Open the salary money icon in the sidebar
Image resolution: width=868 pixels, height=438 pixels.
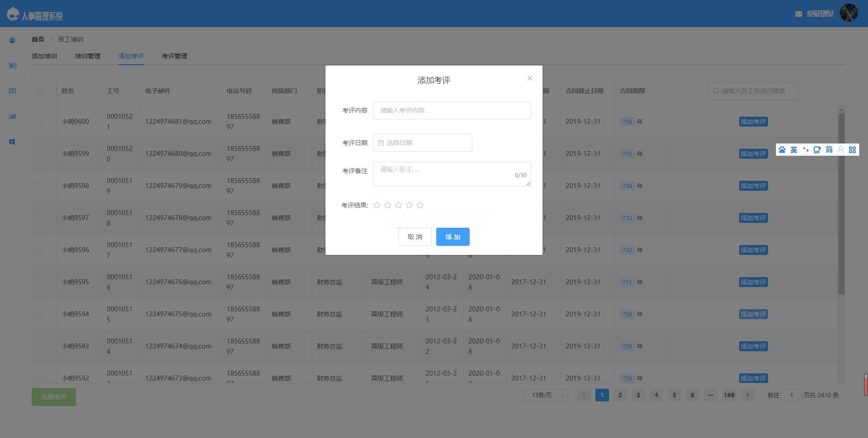click(12, 91)
